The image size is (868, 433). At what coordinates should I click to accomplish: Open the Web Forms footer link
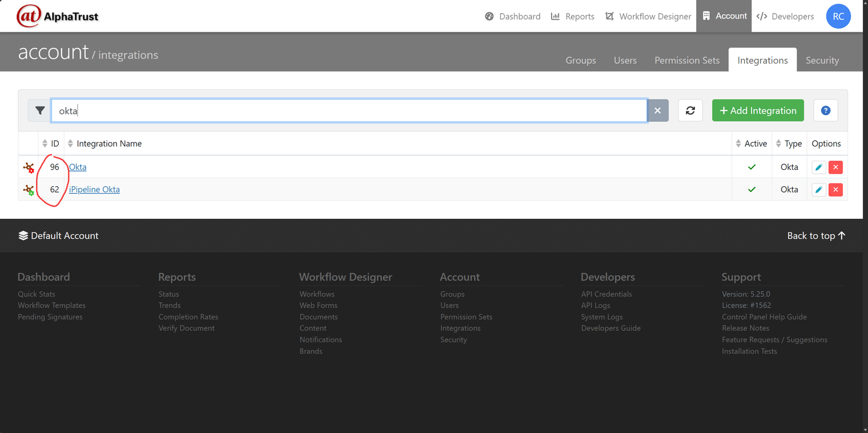(318, 305)
